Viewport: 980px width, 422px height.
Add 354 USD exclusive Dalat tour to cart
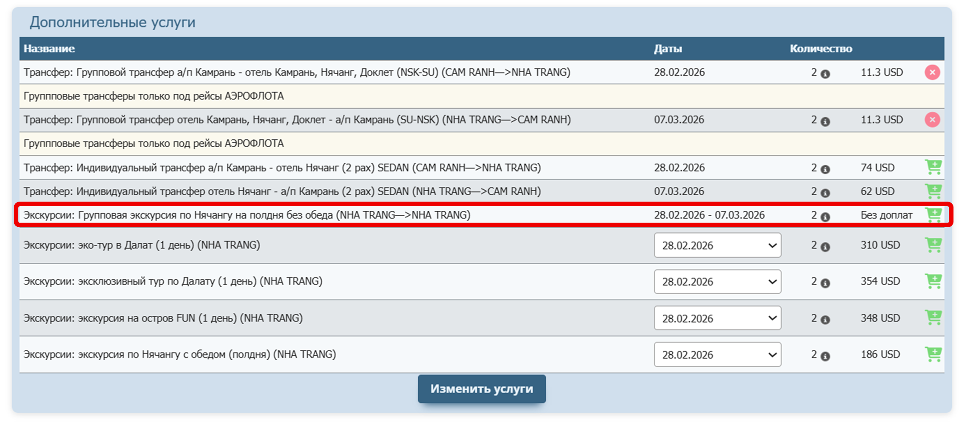[933, 281]
